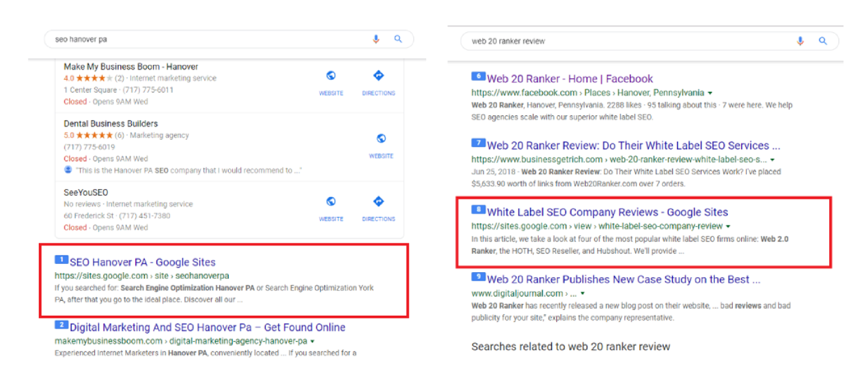Click 'www.digitaljournal.com' URL text
The image size is (868, 382).
point(517,293)
